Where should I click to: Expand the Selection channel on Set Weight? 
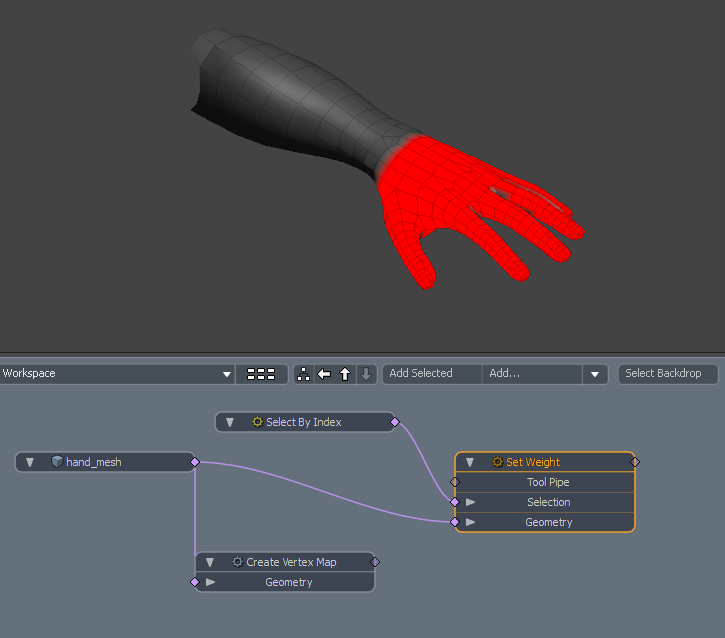[471, 502]
